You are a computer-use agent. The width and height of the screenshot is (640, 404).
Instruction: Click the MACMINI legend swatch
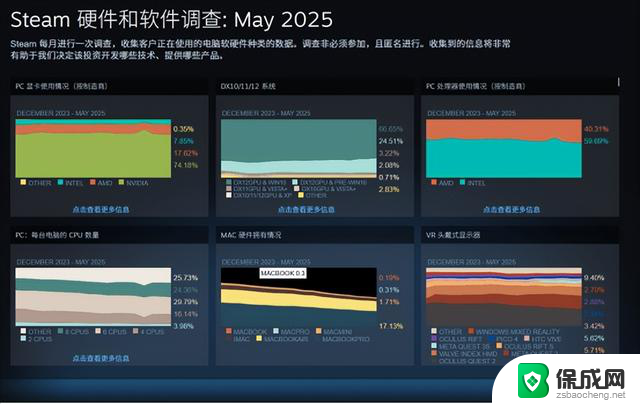pyautogui.click(x=318, y=331)
